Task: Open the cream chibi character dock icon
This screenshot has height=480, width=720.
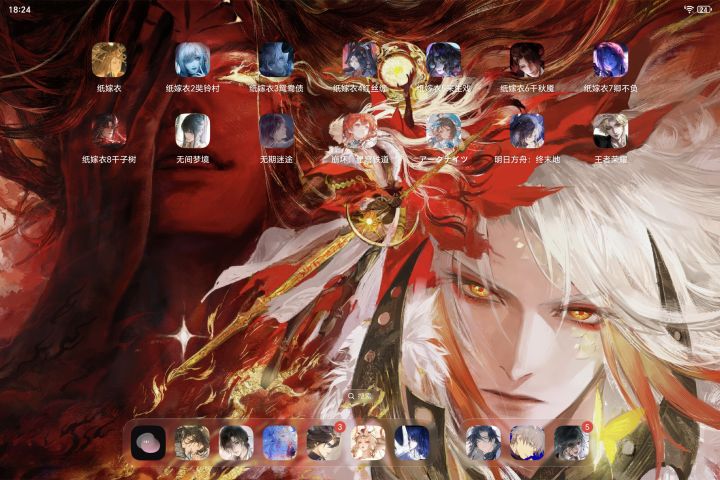Action: [368, 443]
